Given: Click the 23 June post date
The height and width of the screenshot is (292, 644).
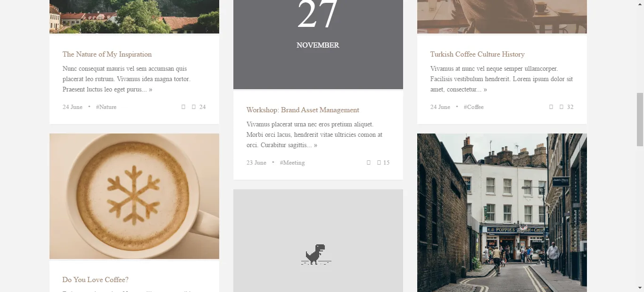Looking at the screenshot, I should pyautogui.click(x=256, y=163).
